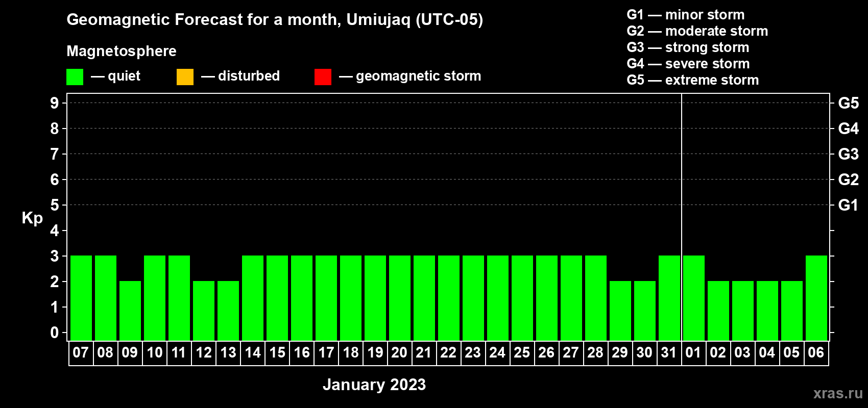
Task: Click the bar for January 20
Action: [x=400, y=298]
